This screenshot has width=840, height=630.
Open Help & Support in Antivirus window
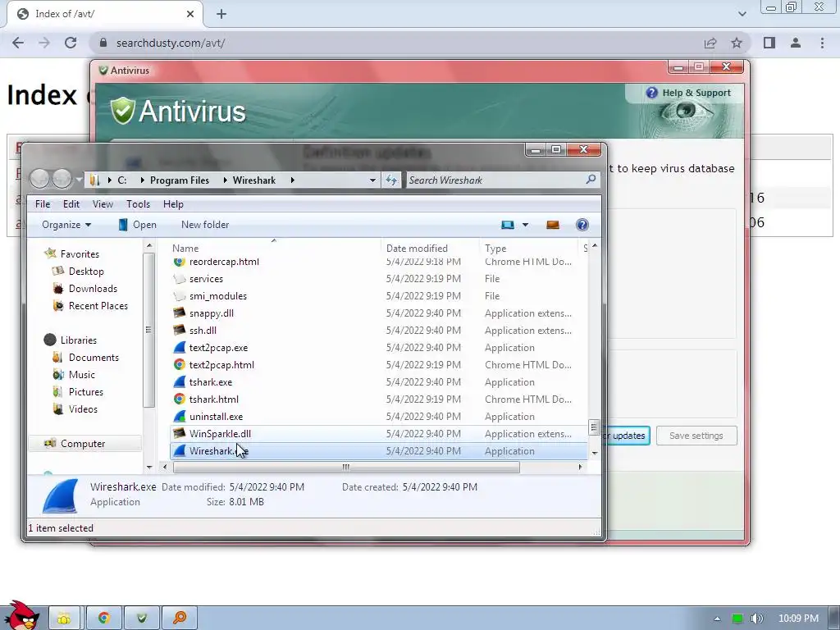coord(689,93)
